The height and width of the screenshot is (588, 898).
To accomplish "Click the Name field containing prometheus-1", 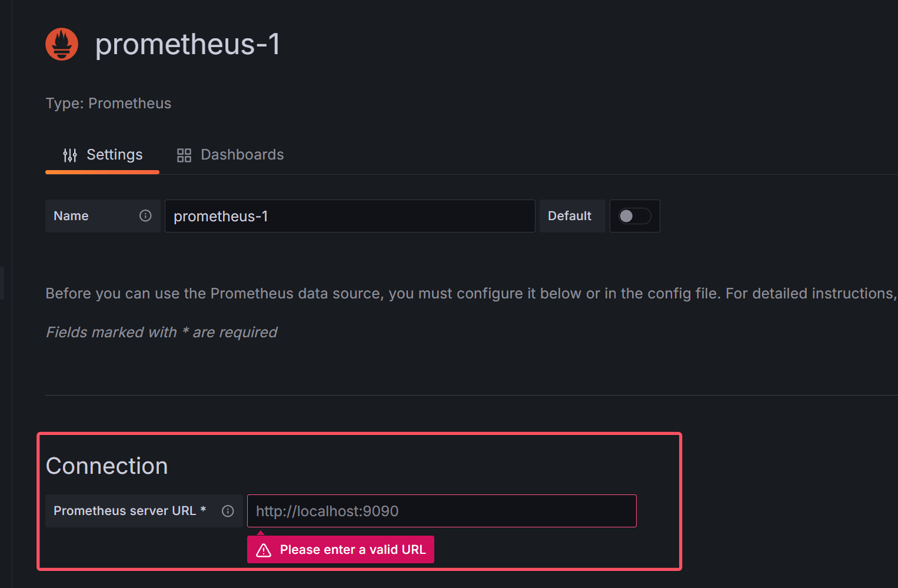I will tap(350, 216).
